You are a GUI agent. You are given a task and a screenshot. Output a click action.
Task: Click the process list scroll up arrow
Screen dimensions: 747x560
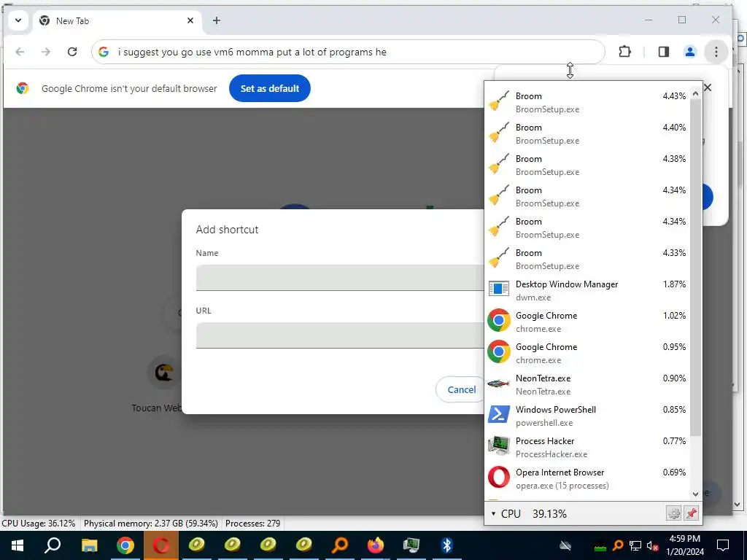pos(695,93)
